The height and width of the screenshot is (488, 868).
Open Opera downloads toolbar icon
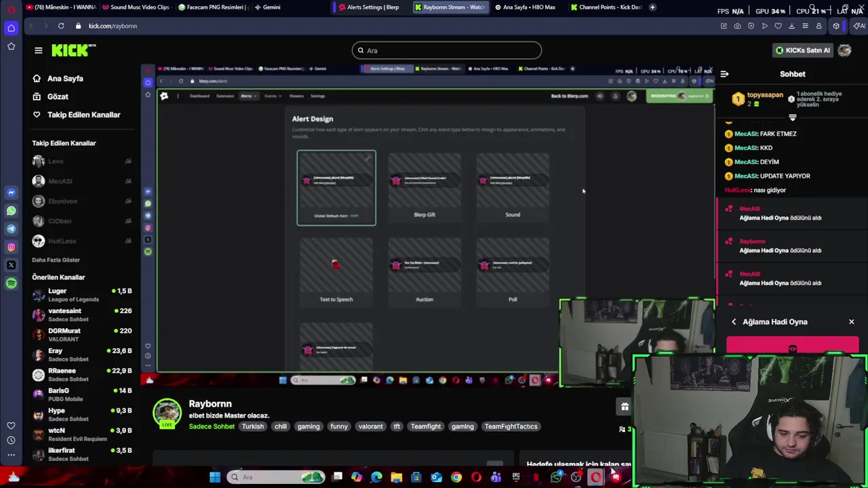(x=791, y=26)
